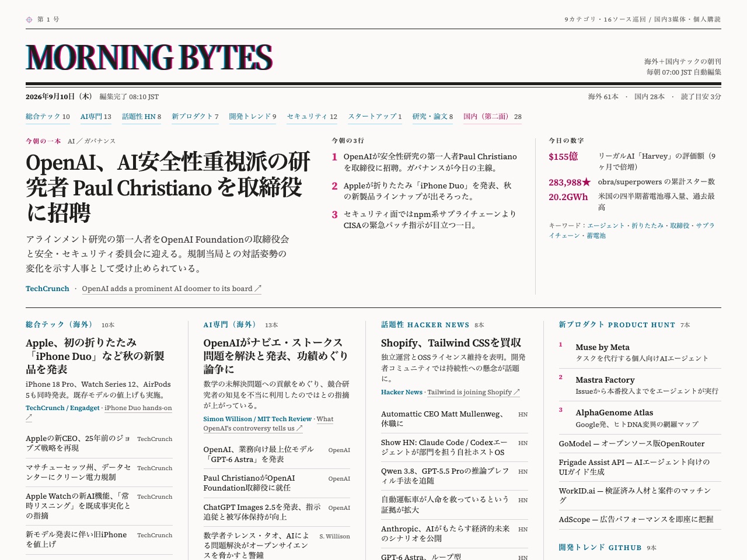Click the GoModel オープンソース版OpenRouter item
Screen dimensions: 747x560
(640, 443)
